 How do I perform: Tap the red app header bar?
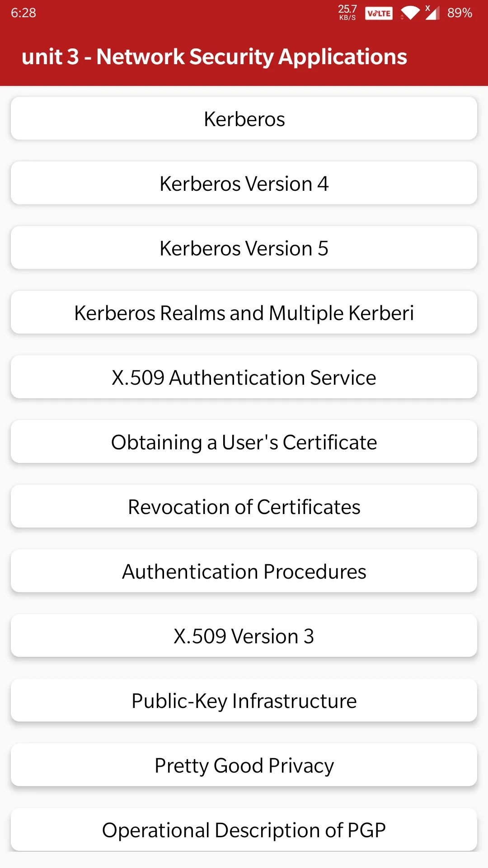tap(244, 56)
